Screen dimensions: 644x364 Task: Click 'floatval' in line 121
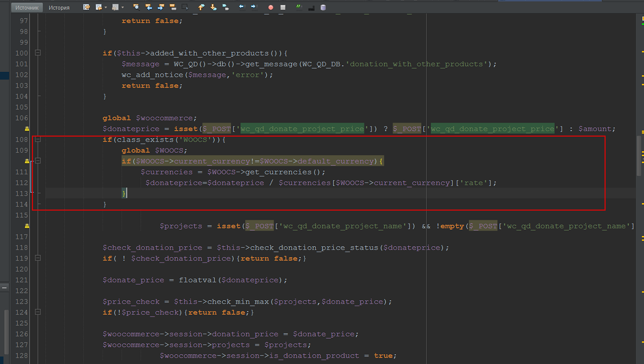pos(197,280)
